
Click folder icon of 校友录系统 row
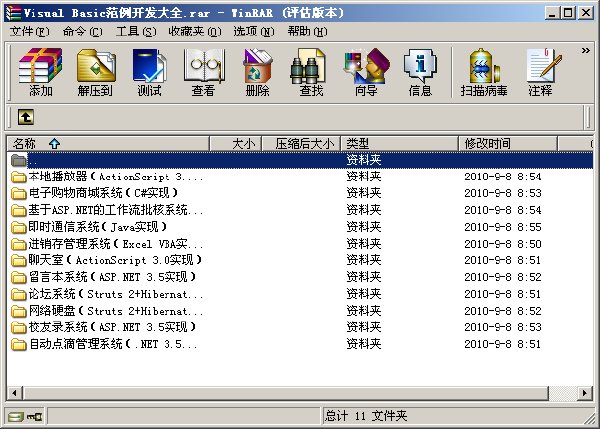pyautogui.click(x=18, y=328)
